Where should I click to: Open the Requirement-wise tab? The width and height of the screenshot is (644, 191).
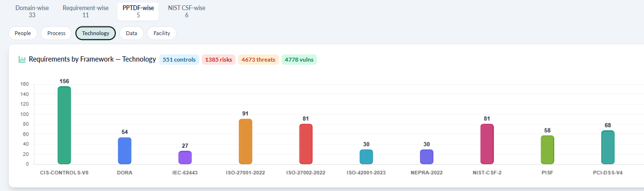[85, 11]
